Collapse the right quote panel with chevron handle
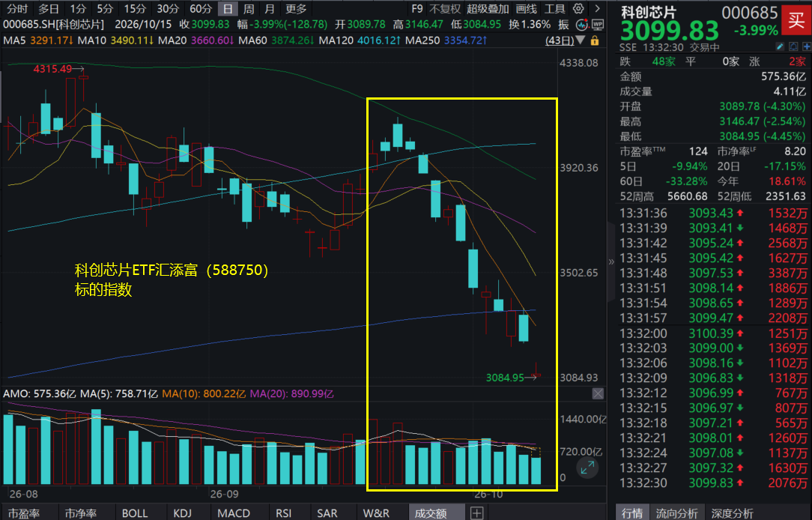 tap(611, 261)
